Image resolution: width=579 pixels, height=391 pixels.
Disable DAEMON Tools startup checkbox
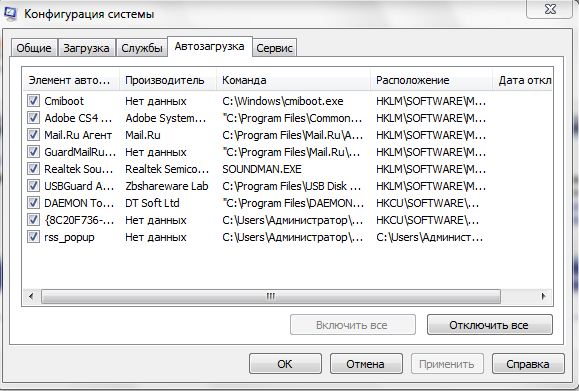(33, 202)
